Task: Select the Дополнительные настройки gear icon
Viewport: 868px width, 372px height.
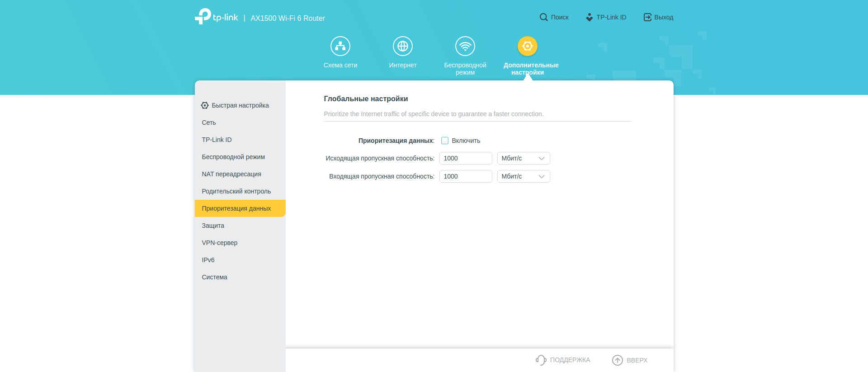Action: 527,46
